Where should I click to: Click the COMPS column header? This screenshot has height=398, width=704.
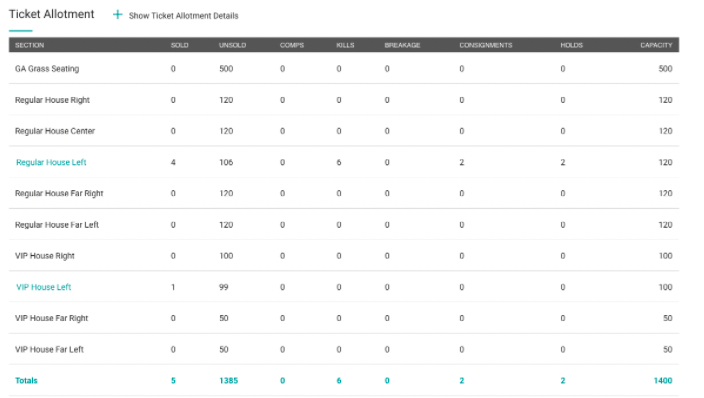(292, 45)
